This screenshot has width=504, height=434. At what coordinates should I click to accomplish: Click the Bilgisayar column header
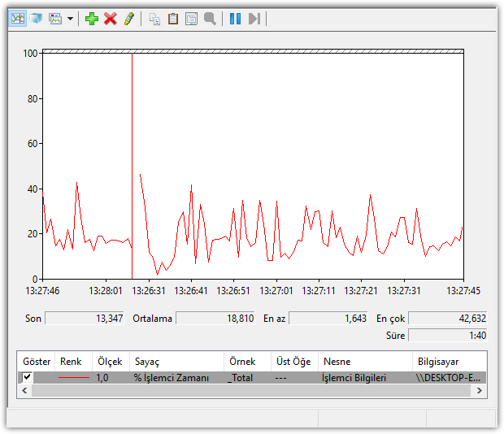(x=450, y=362)
